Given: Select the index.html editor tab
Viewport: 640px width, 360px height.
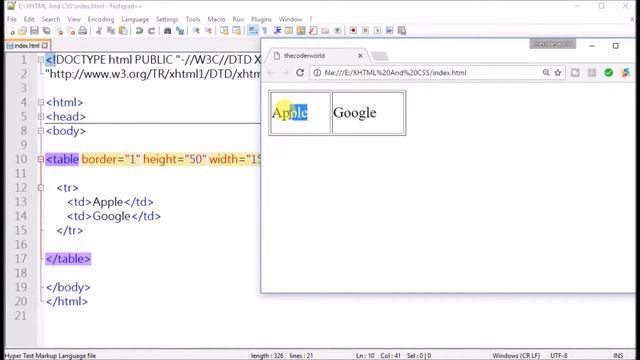Looking at the screenshot, I should [27, 46].
